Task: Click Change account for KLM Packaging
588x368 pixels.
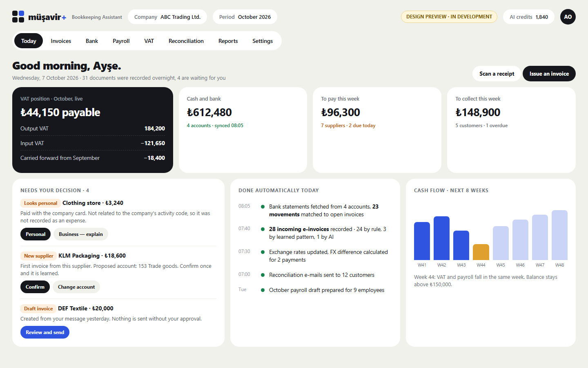Action: [x=76, y=287]
